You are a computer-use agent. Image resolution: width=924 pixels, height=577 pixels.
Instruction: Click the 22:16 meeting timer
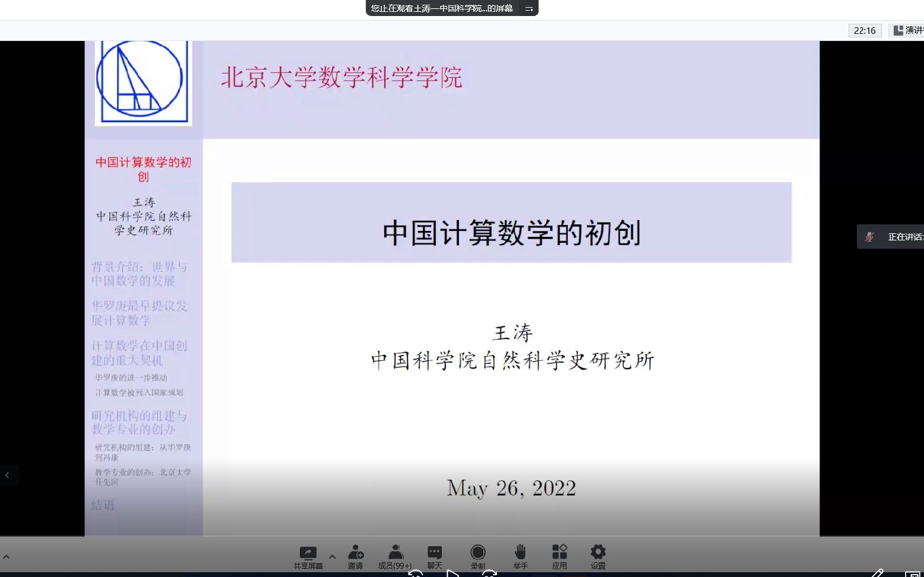(865, 30)
